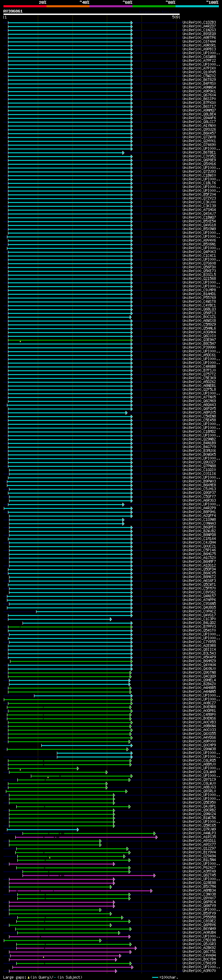The width and height of the screenshot is (222, 980).
Task: Select the UniRef100_A9NNS4 label
Action: (199, 88)
